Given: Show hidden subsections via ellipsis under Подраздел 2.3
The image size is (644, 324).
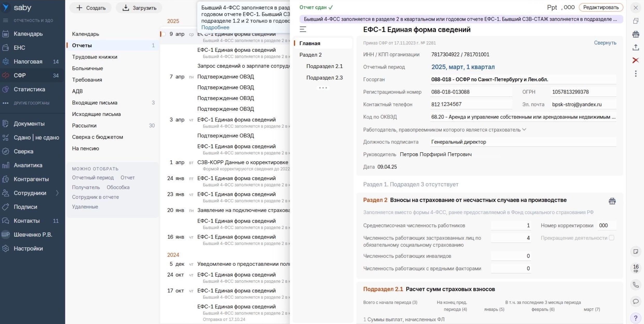Looking at the screenshot, I should point(323,88).
